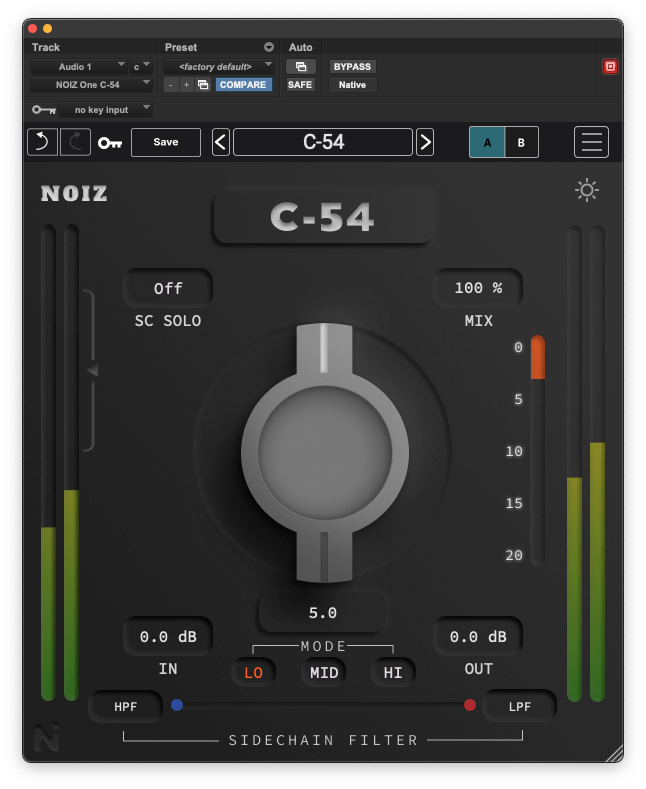Click the Save button
This screenshot has width=646, height=789.
[x=166, y=142]
